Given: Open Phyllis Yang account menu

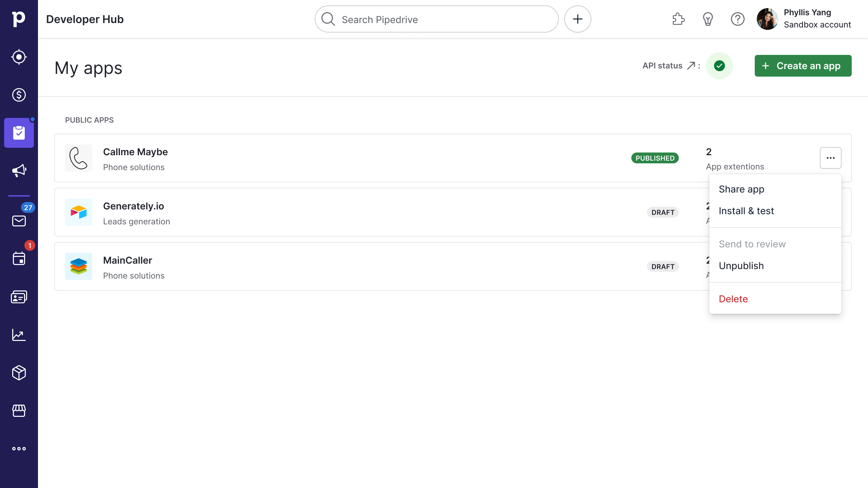Looking at the screenshot, I should 804,19.
